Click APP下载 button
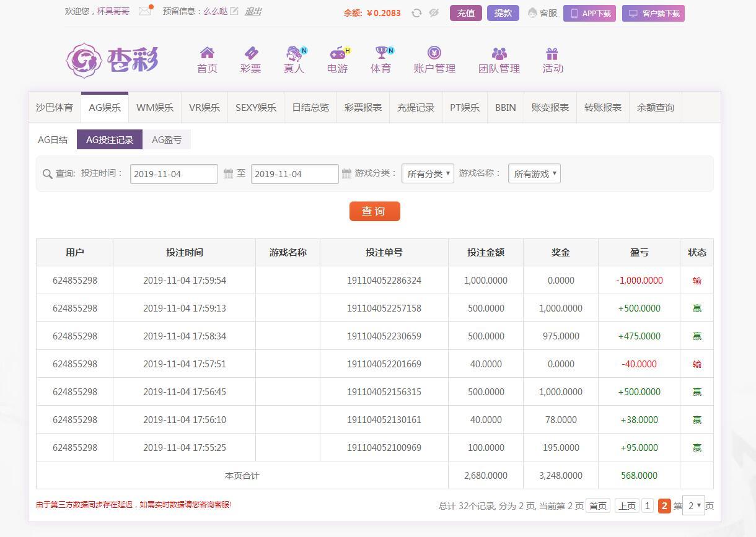The image size is (756, 537). tap(589, 13)
